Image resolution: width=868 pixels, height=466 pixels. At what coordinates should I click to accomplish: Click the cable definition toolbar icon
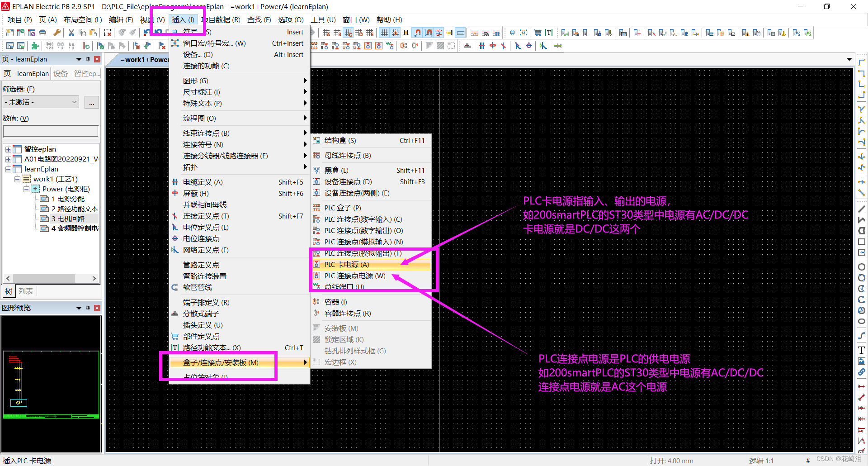(482, 46)
